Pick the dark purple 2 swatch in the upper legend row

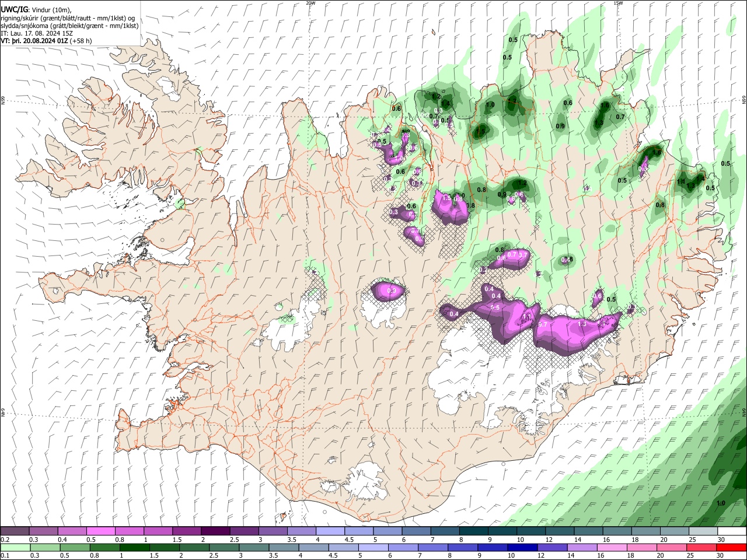pos(215,531)
